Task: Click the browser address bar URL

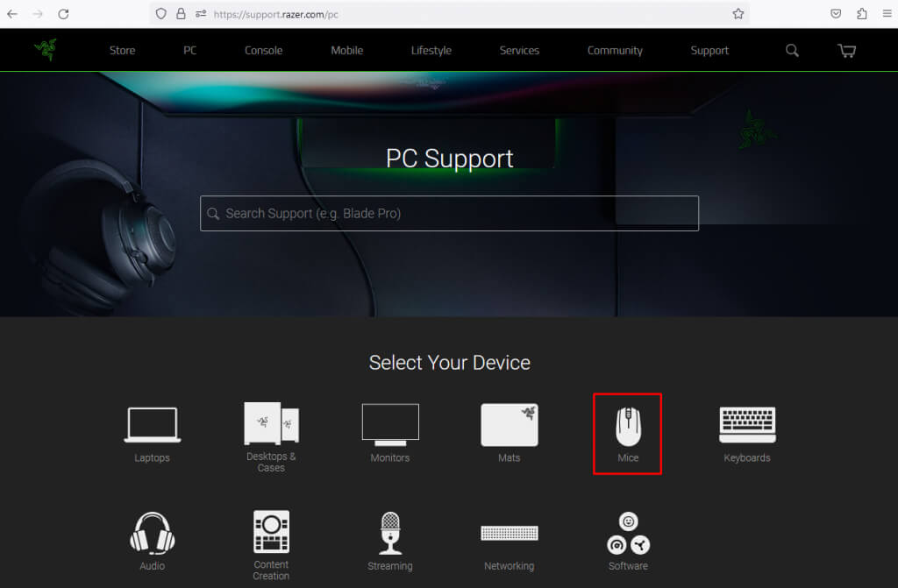Action: pyautogui.click(x=275, y=14)
